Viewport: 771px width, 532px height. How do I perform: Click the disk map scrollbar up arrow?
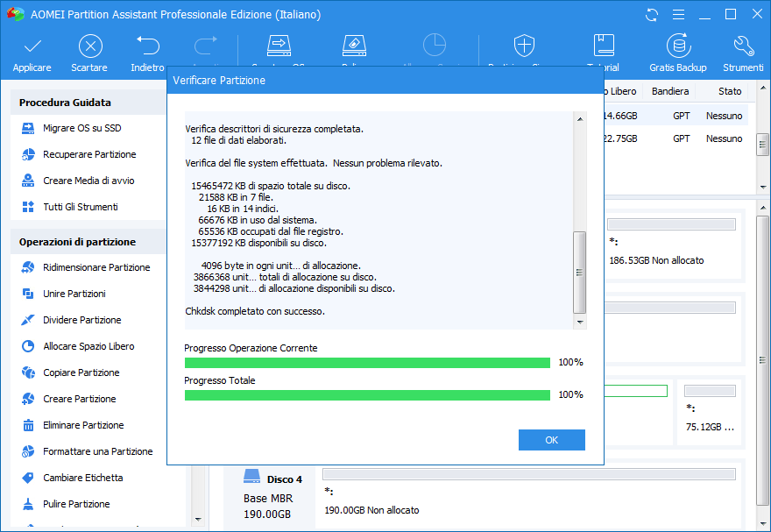(x=762, y=208)
